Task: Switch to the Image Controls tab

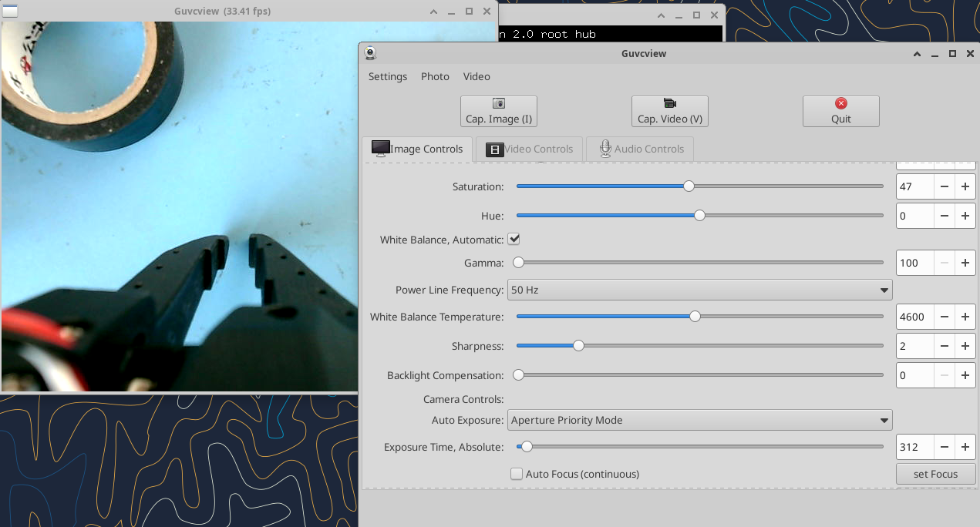Action: 417,149
